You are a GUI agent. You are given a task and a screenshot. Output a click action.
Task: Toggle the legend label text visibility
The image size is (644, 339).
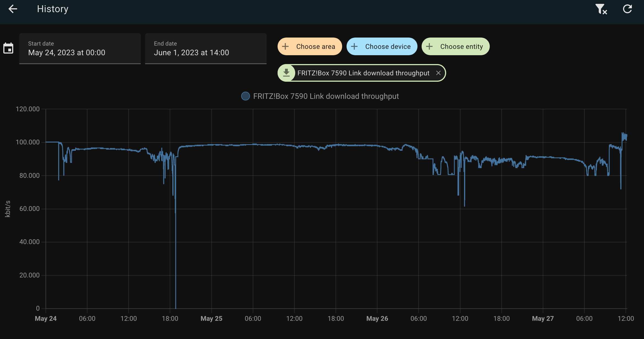(326, 96)
